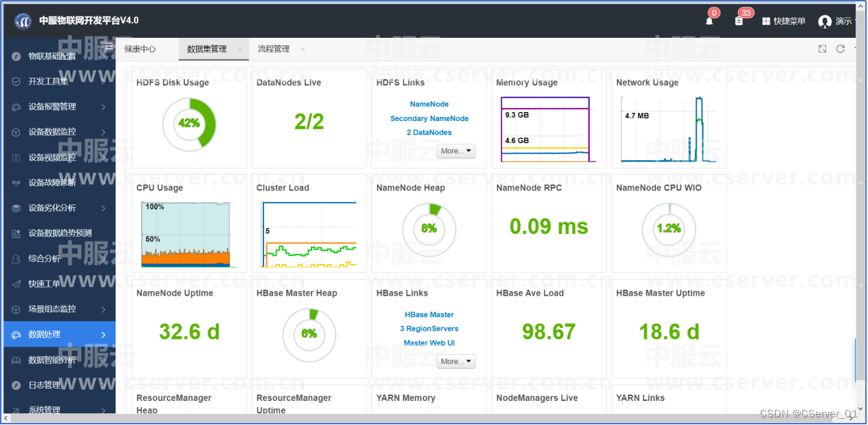The height and width of the screenshot is (425, 868).
Task: Open More dropdown in HBase Links
Action: [x=456, y=361]
